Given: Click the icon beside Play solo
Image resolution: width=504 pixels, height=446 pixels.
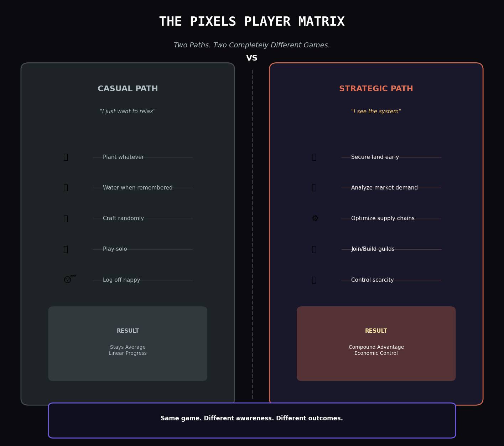Looking at the screenshot, I should pyautogui.click(x=66, y=249).
